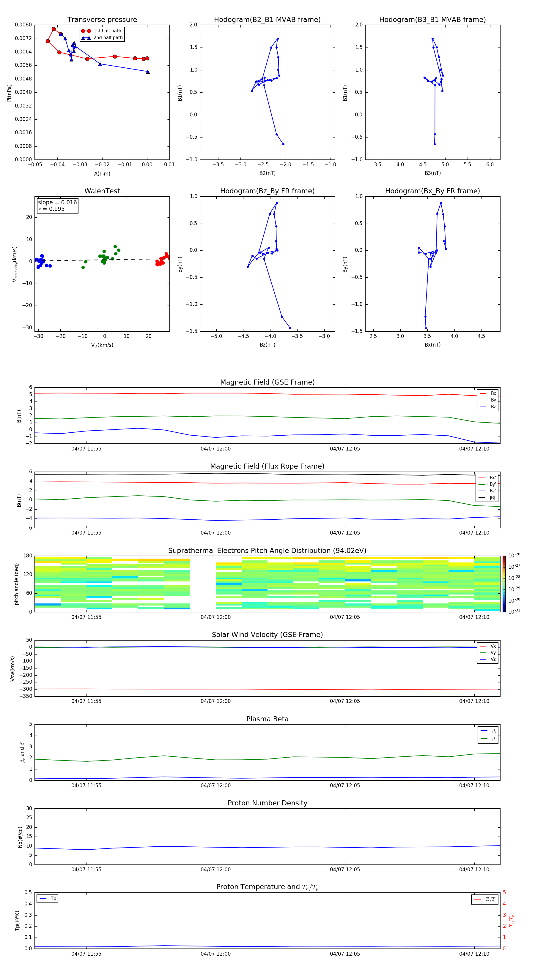Select the "Bx" legend entry in GSE panel
The height and width of the screenshot is (980, 535).
[x=488, y=393]
